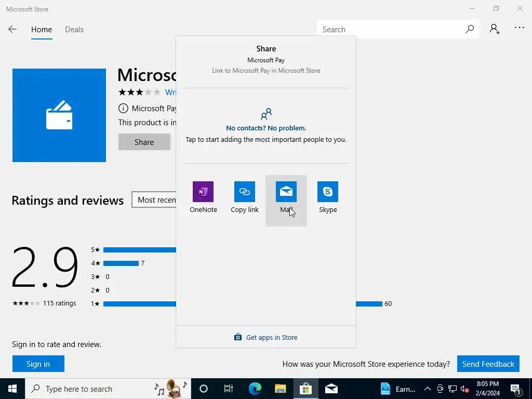Choose Copy link in the share panel

pyautogui.click(x=244, y=200)
